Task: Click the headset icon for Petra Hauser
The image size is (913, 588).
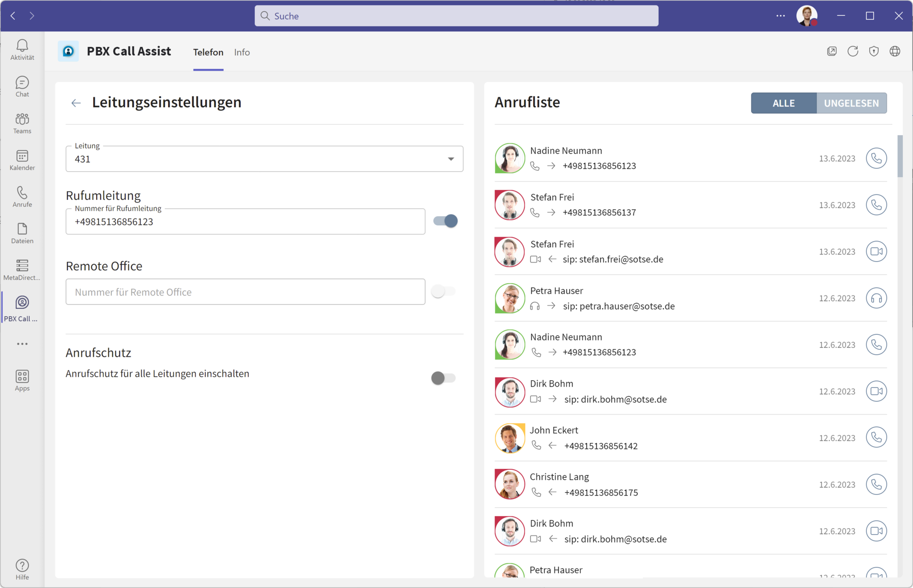Action: (876, 298)
